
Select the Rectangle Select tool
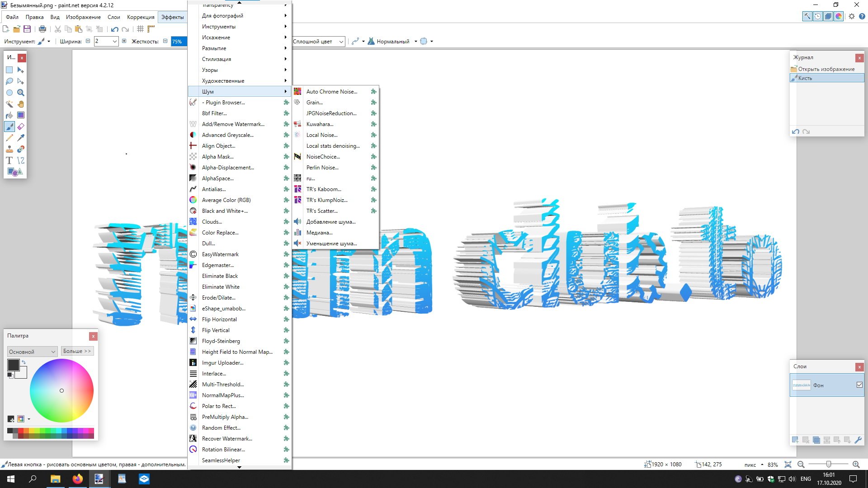pos(9,70)
